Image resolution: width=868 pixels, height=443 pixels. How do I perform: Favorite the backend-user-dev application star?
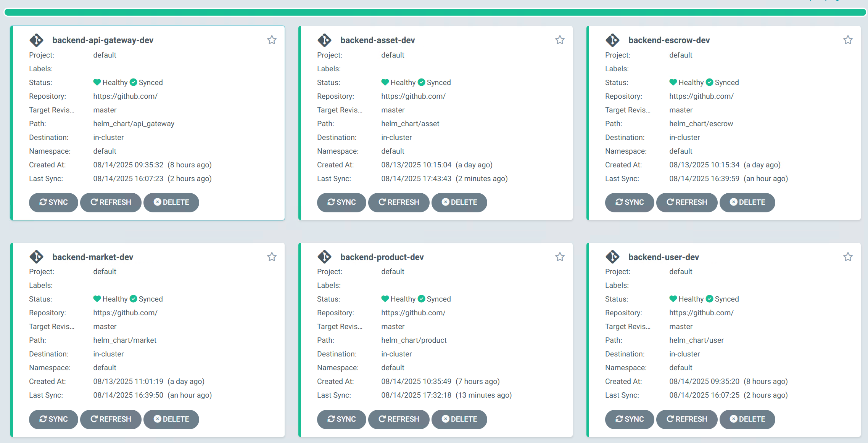pos(848,257)
